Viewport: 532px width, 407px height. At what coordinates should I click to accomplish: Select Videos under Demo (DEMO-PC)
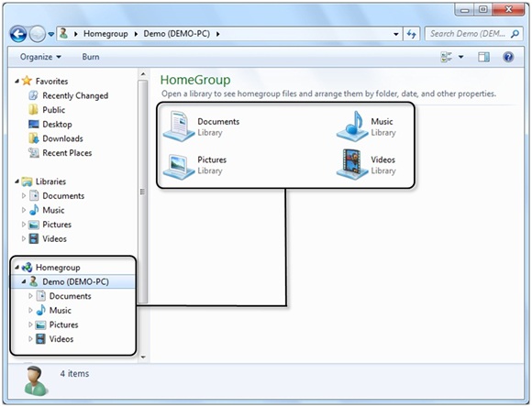[x=61, y=339]
